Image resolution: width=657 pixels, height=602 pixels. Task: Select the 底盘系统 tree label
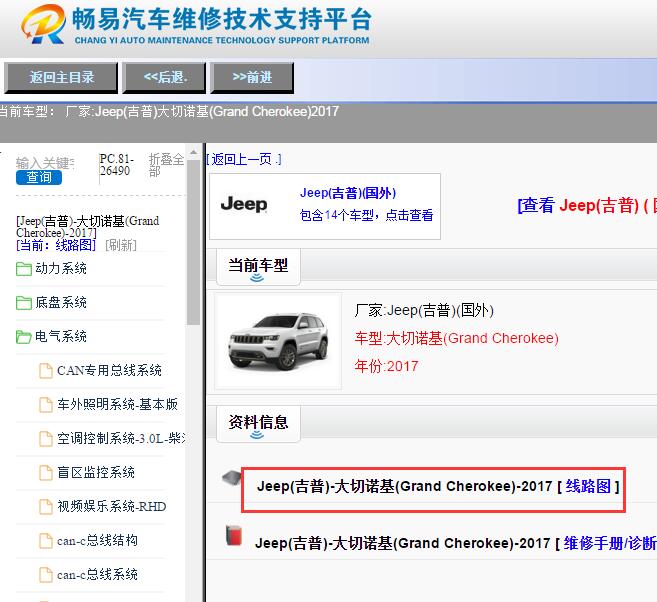(61, 302)
